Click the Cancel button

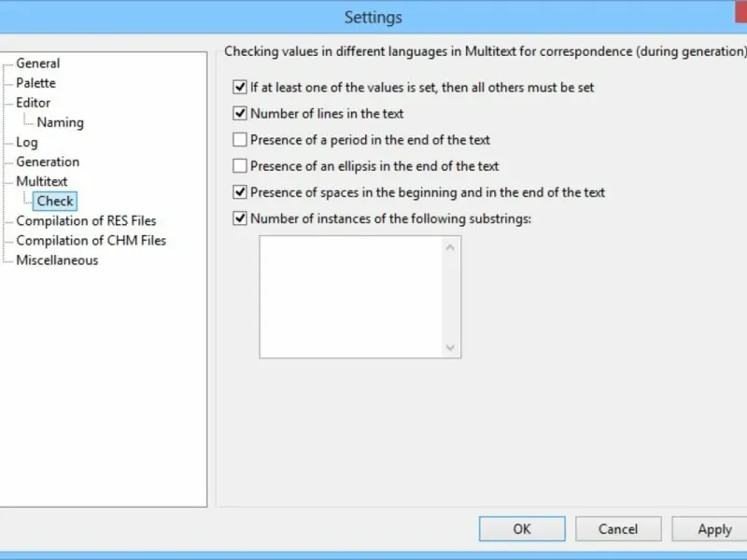[618, 529]
